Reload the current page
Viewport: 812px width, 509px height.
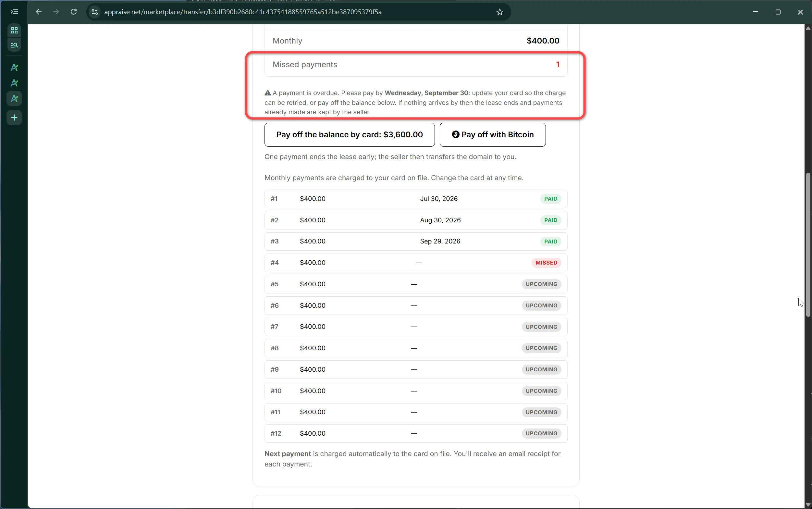click(x=74, y=12)
